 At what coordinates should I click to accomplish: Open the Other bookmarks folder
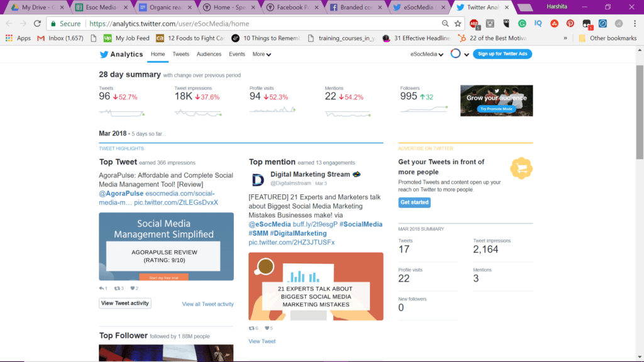pos(608,38)
